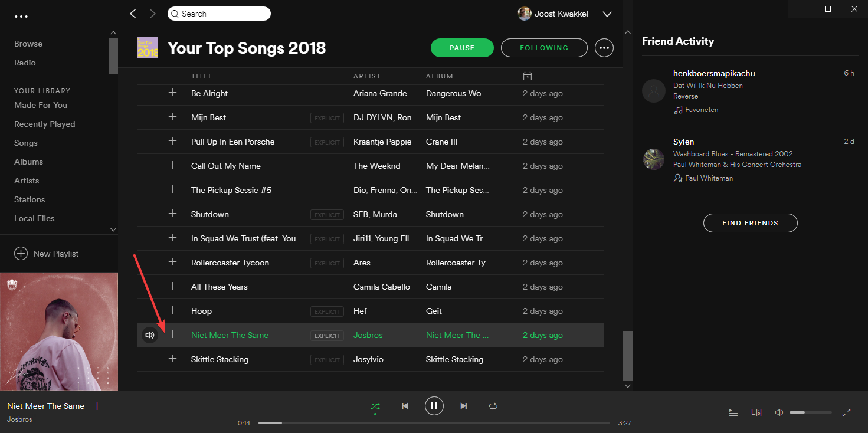Open the play queue
868x433 pixels.
(733, 412)
